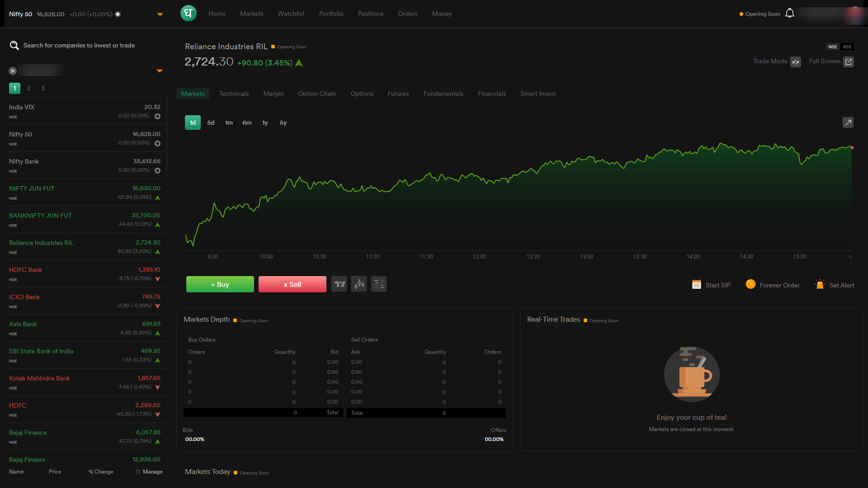Sort watchlist by Price
Screen dimensions: 868x488
tap(55, 472)
